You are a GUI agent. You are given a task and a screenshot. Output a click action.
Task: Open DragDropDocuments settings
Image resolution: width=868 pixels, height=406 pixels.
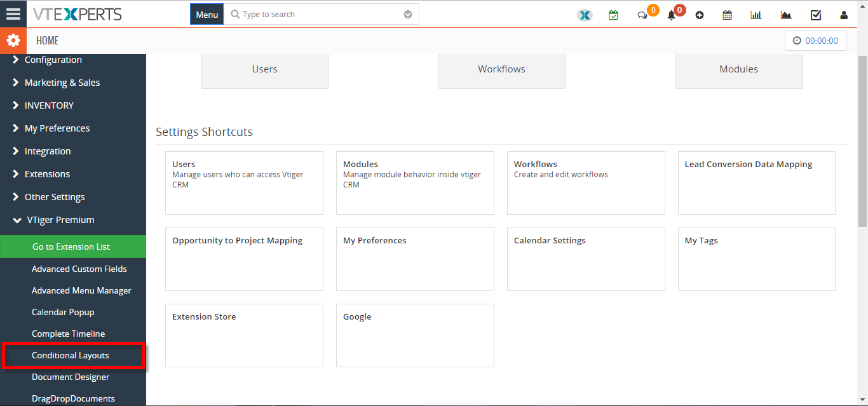(x=73, y=398)
